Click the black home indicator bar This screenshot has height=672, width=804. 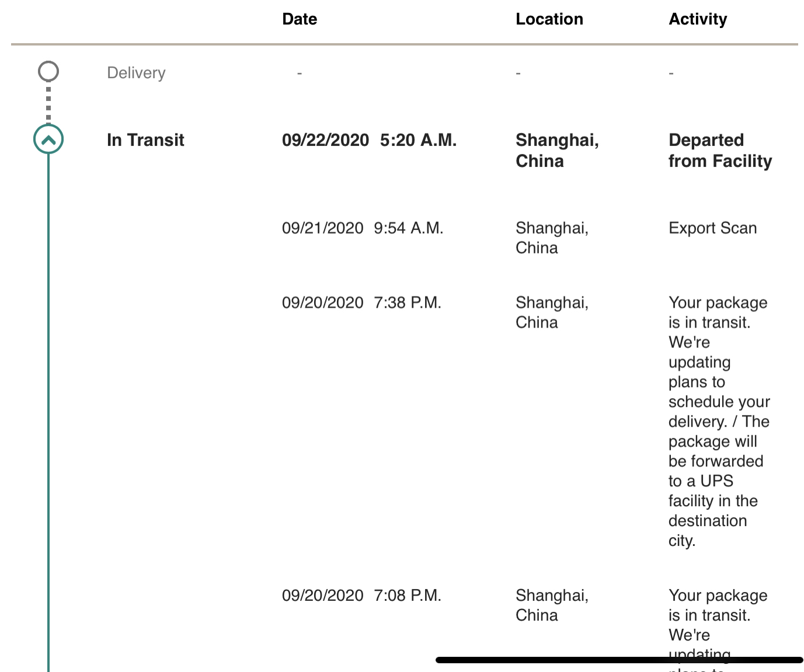point(619,660)
